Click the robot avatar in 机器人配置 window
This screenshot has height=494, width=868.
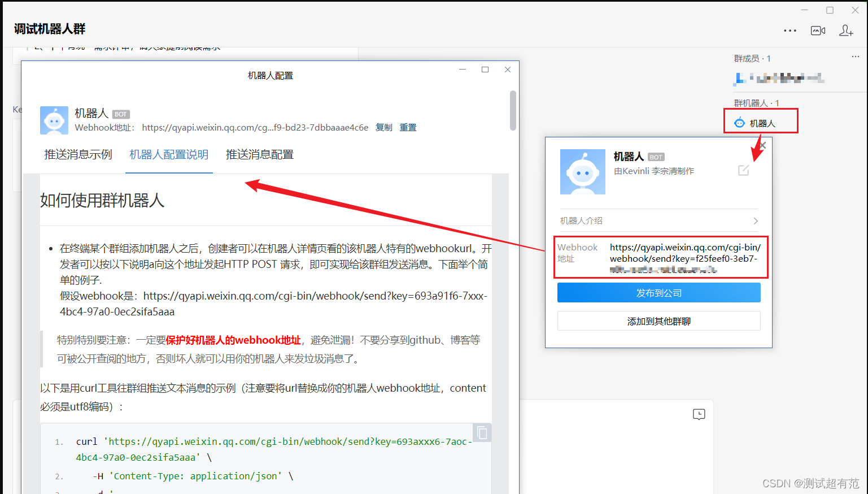[x=54, y=120]
